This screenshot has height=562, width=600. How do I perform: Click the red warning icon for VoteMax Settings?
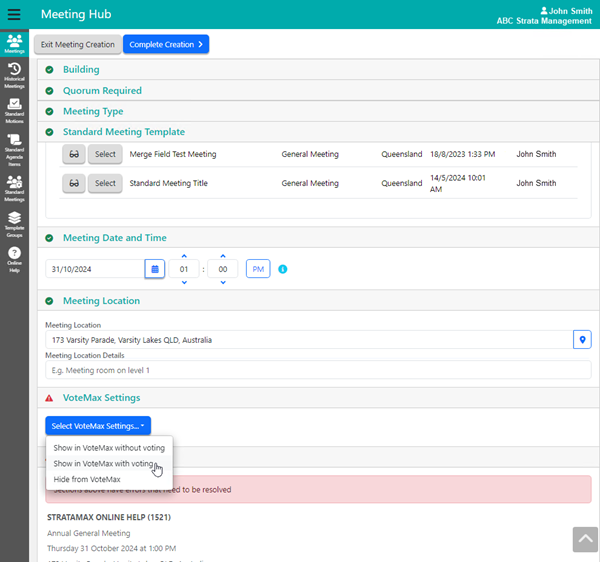coord(49,398)
